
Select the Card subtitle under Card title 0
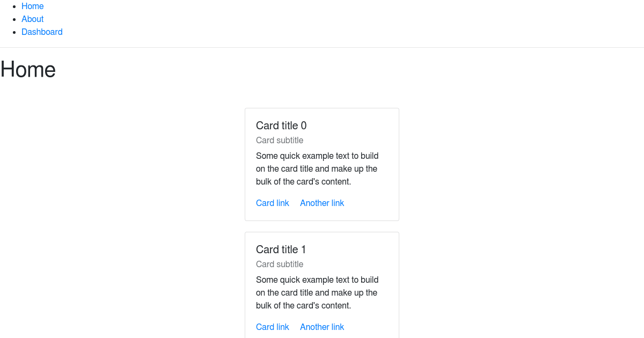[280, 140]
